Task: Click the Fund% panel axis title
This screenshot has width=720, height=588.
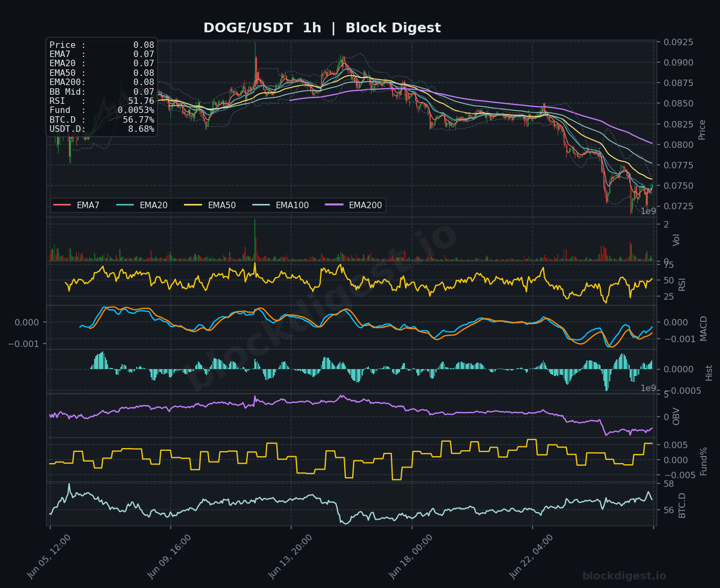Action: tap(703, 461)
